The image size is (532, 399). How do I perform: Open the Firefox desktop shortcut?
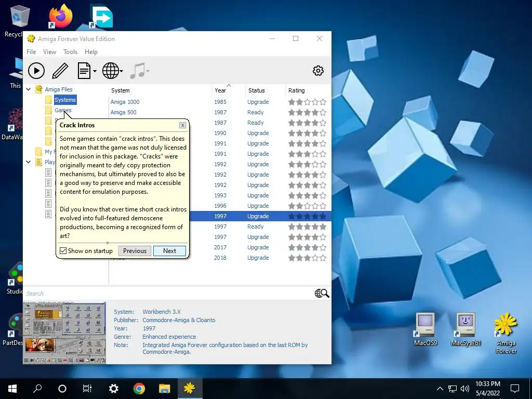61,16
